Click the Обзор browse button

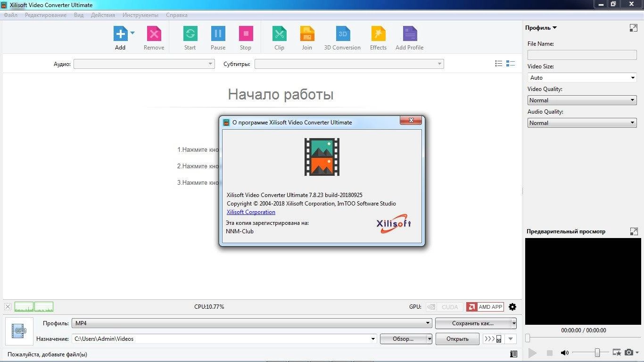[403, 339]
